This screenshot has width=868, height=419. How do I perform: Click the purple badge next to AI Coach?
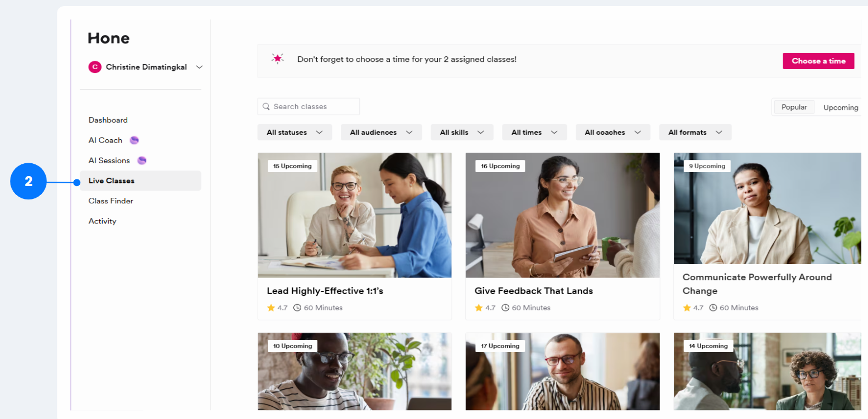(x=134, y=140)
